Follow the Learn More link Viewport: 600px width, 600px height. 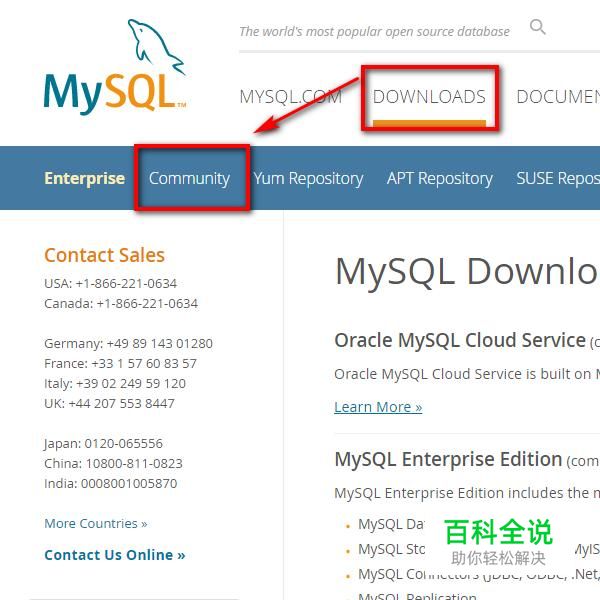[378, 407]
